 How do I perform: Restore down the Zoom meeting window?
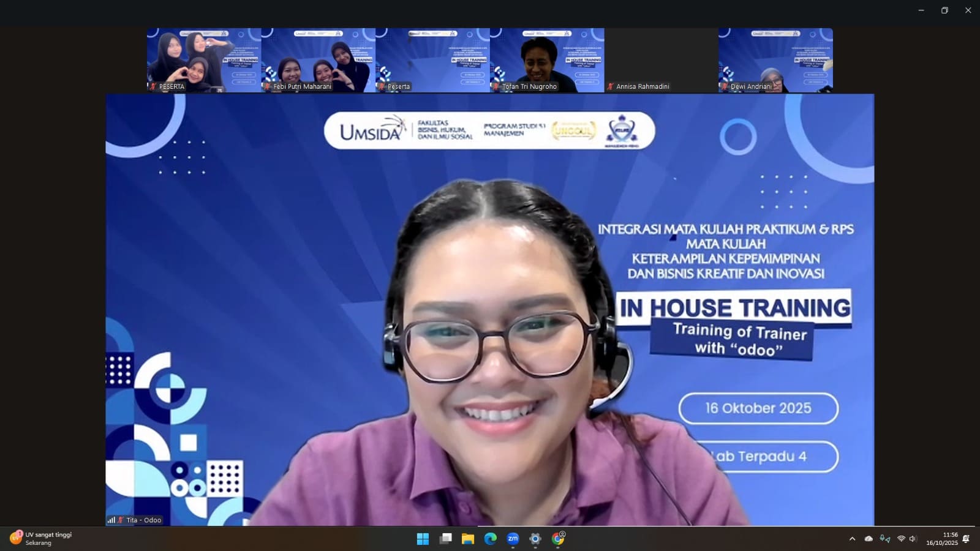(944, 10)
